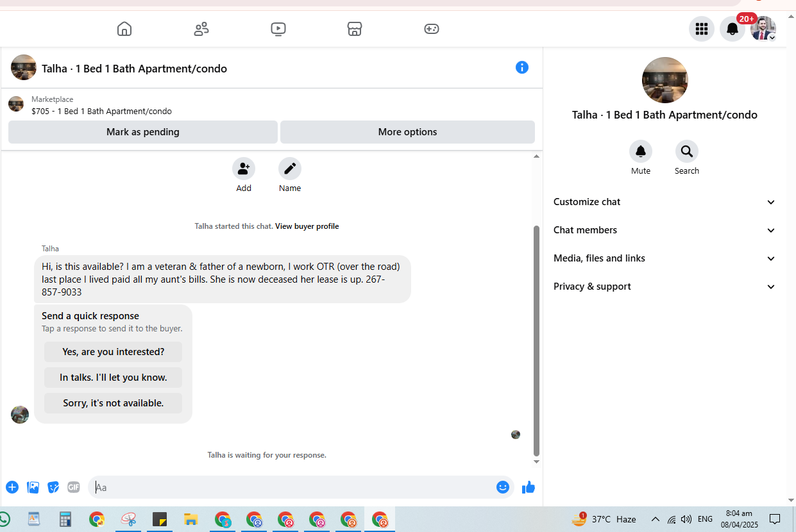Show hidden system tray icons chevron

tap(655, 519)
